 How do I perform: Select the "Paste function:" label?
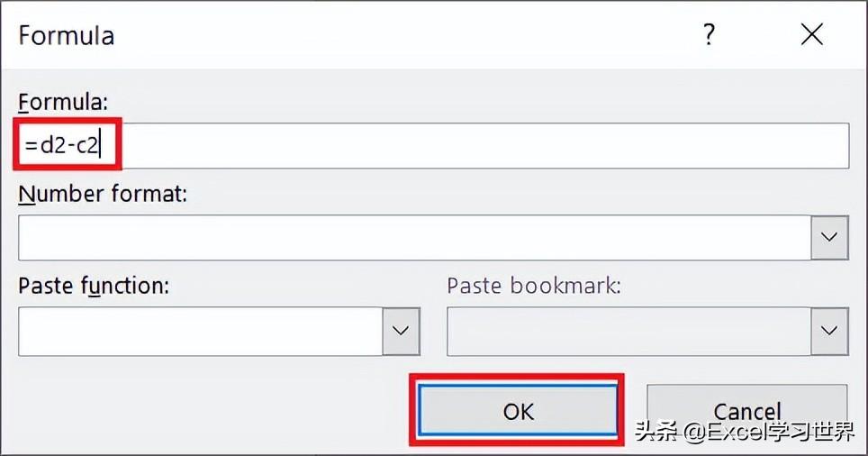coord(94,286)
